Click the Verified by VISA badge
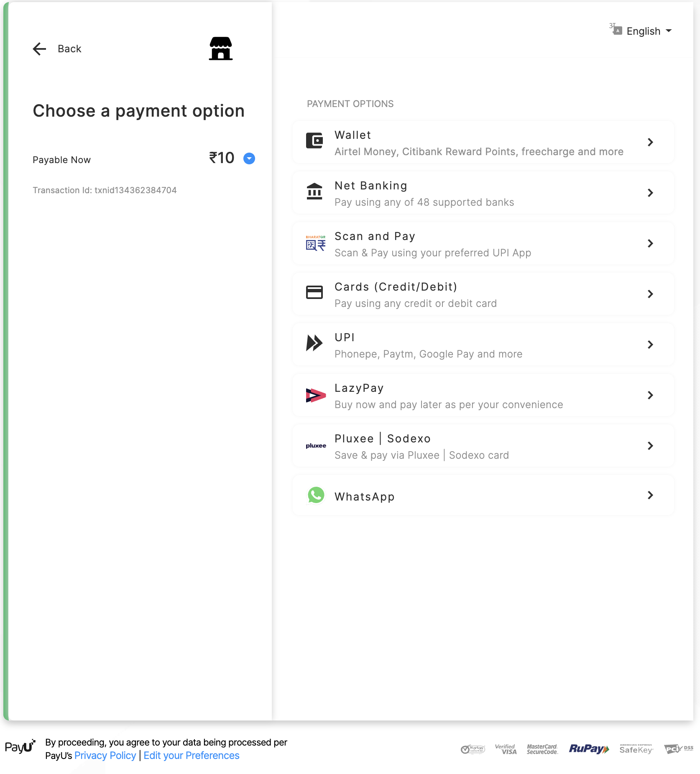This screenshot has height=774, width=700. click(x=506, y=749)
